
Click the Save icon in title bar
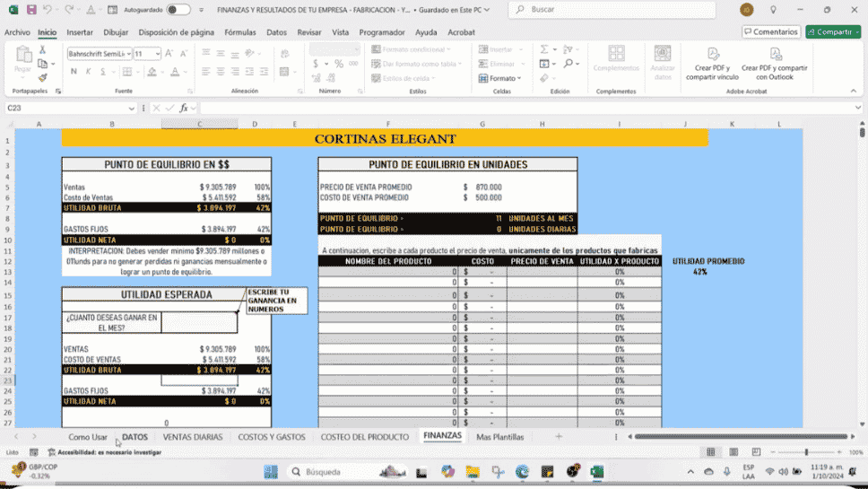(x=31, y=9)
